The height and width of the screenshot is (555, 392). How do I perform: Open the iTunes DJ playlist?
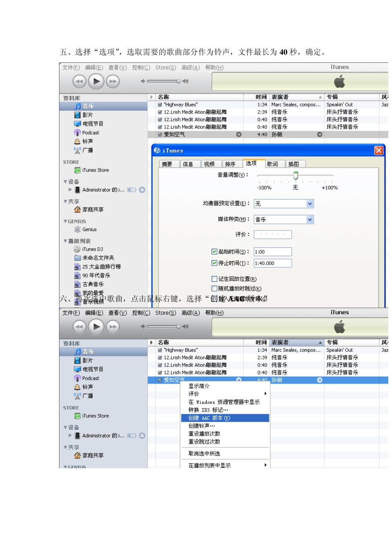pos(88,249)
